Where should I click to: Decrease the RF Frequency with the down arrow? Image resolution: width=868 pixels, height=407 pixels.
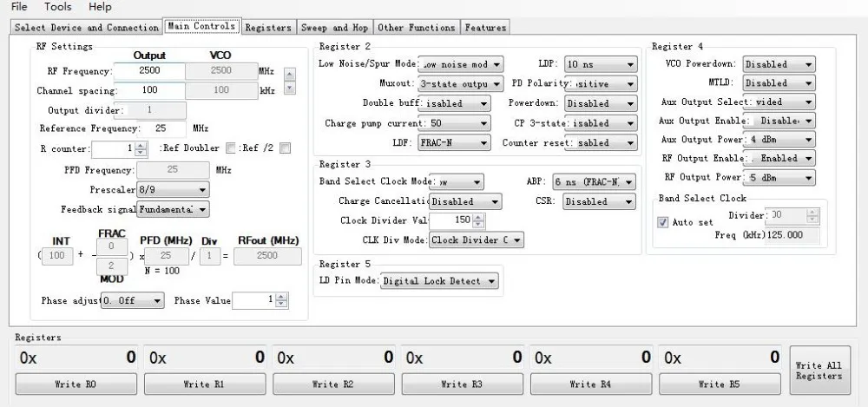291,87
